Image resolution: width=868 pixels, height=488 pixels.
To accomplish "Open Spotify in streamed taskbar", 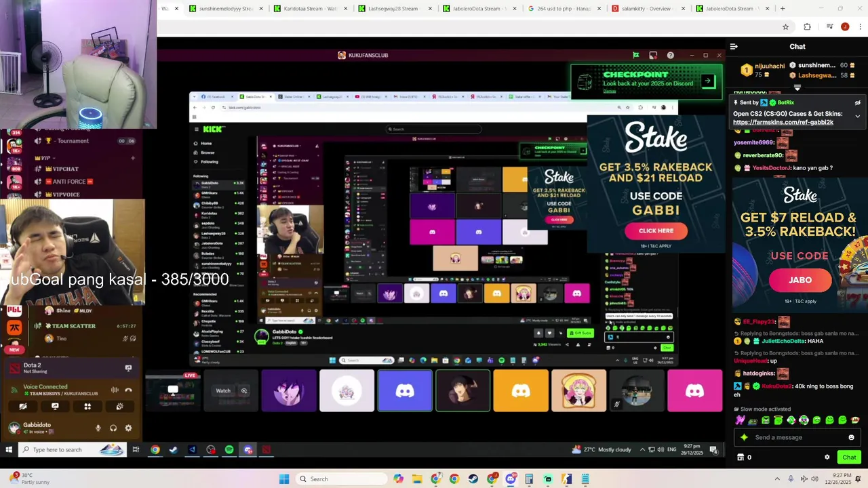I will click(229, 449).
